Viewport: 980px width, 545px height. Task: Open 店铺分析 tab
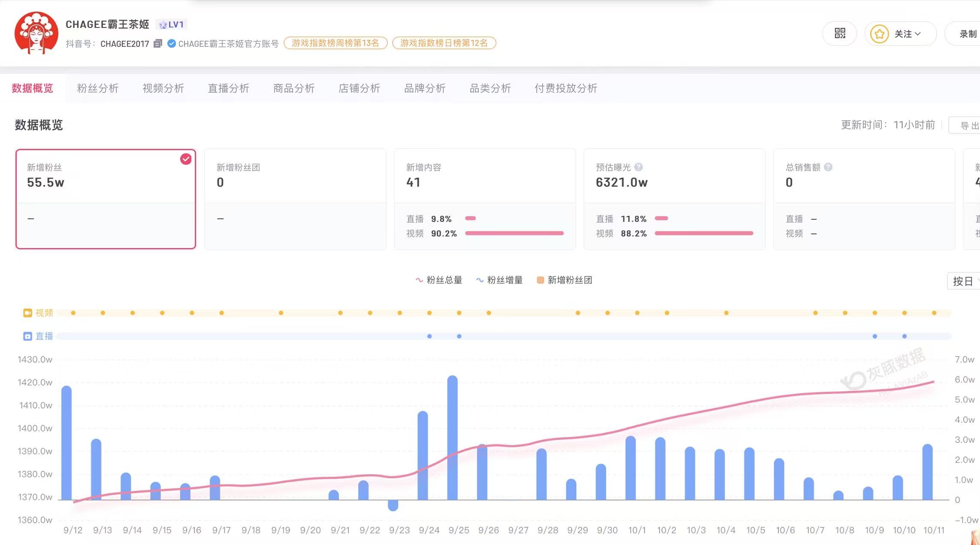360,88
